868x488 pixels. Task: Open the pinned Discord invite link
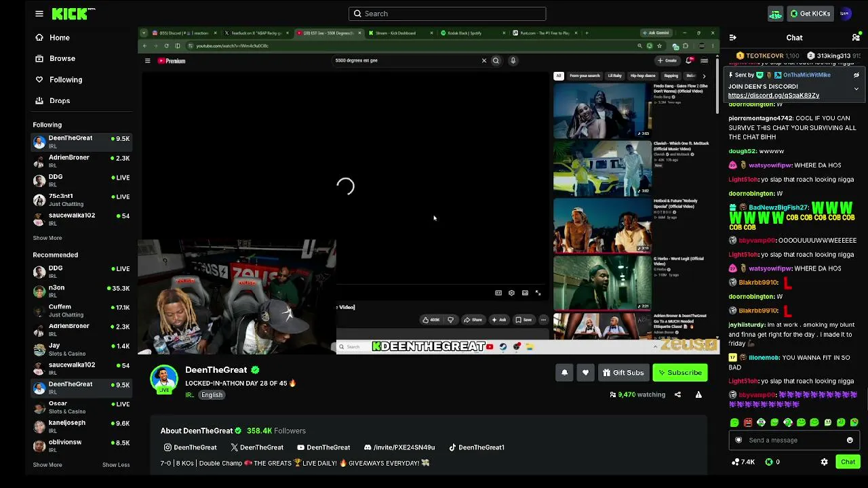[x=774, y=96]
